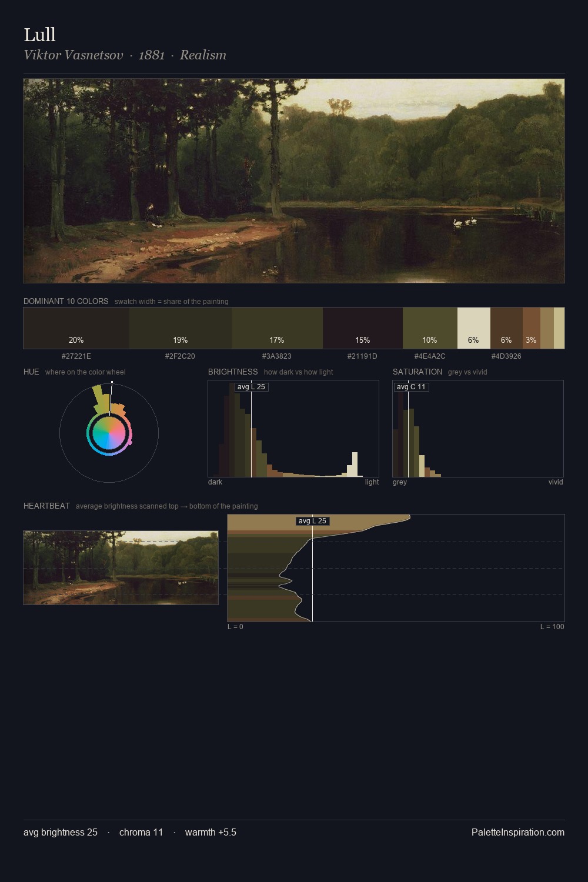The image size is (588, 882).
Task: Click hex code #3A3823 label
Action: (277, 356)
